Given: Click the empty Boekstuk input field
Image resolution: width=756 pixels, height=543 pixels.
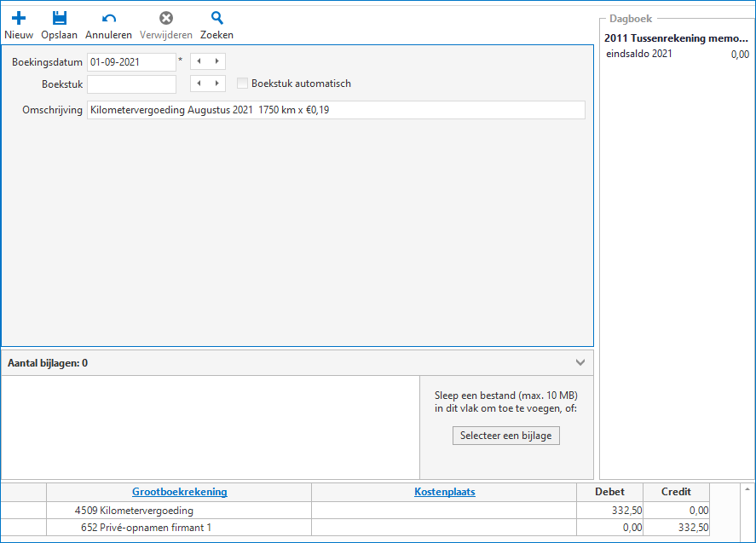Looking at the screenshot, I should [130, 84].
